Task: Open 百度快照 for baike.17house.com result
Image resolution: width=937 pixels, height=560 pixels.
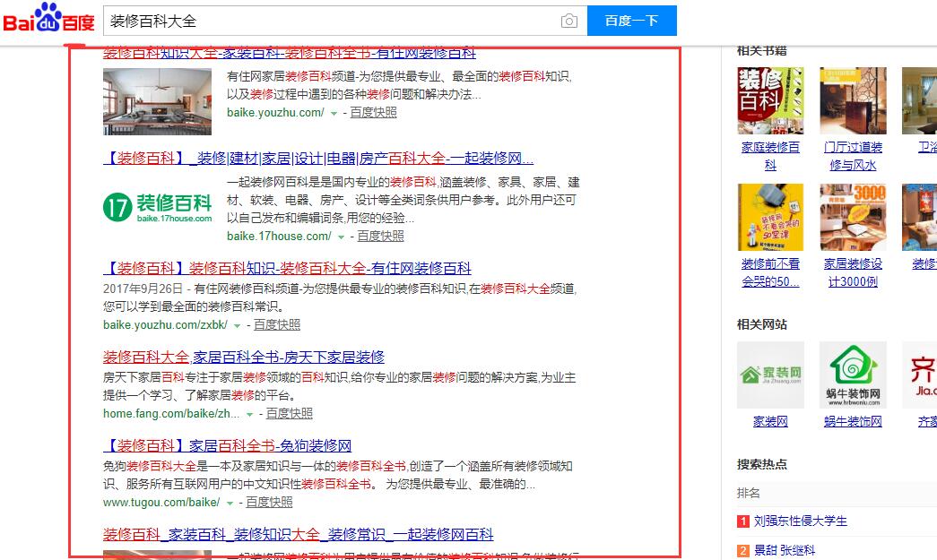Action: pos(380,236)
